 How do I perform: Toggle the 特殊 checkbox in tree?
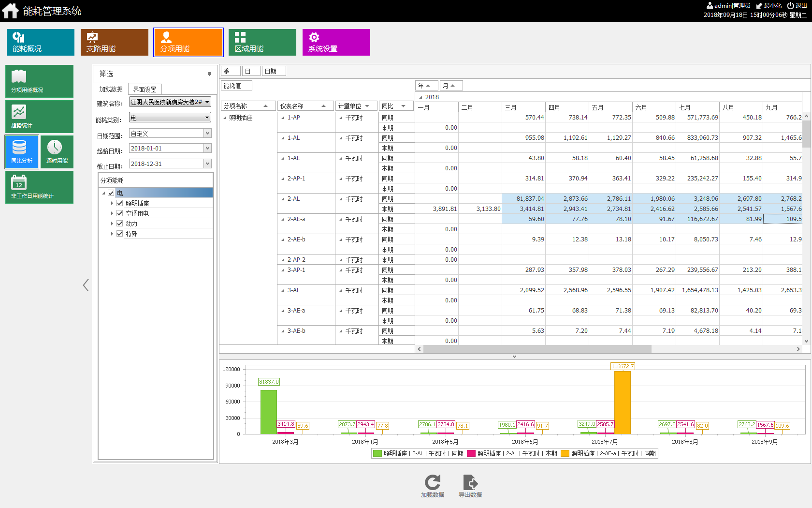120,234
